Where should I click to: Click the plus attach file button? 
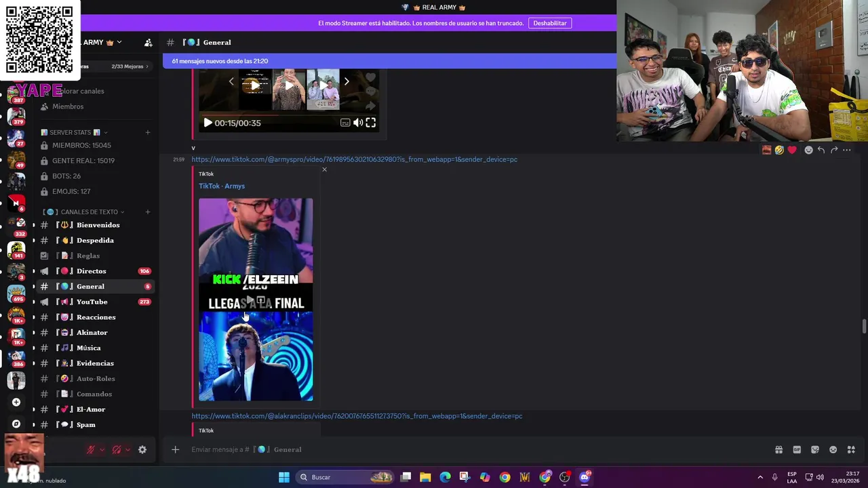click(x=175, y=449)
